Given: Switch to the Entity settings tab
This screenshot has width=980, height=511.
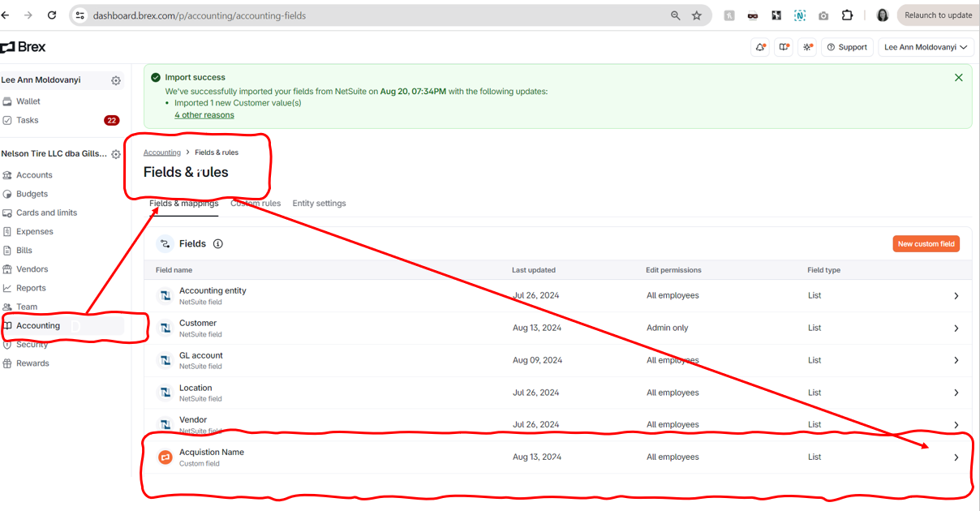Looking at the screenshot, I should pyautogui.click(x=319, y=204).
